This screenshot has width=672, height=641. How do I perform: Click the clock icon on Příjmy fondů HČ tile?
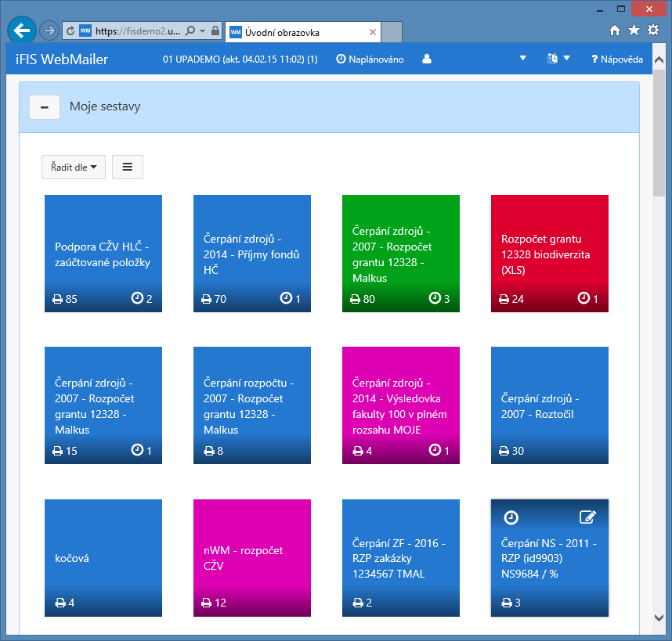click(x=286, y=298)
